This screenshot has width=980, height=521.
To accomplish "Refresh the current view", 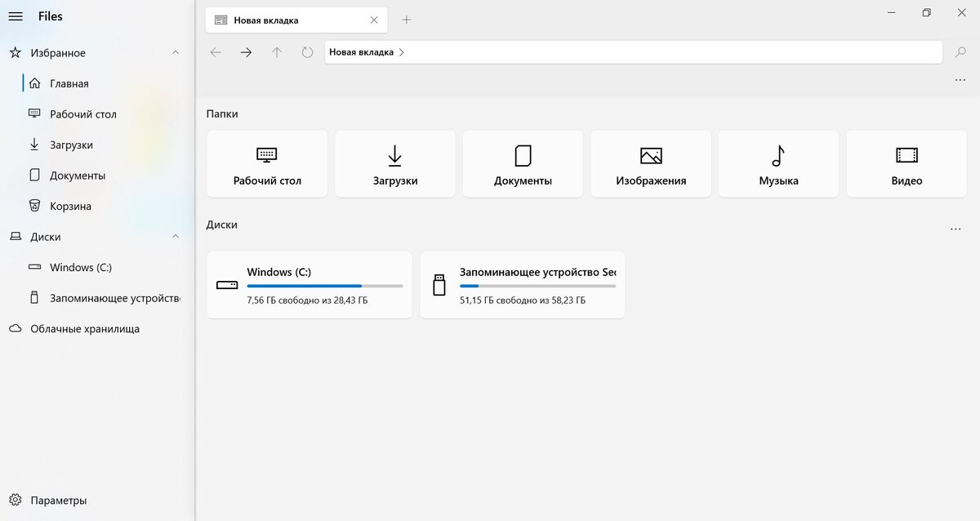I will tap(307, 52).
